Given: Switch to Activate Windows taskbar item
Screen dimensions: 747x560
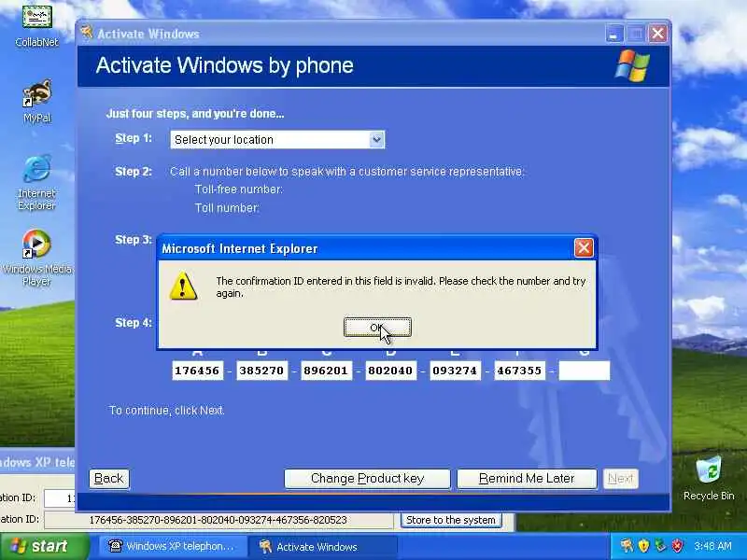Looking at the screenshot, I should [x=323, y=546].
